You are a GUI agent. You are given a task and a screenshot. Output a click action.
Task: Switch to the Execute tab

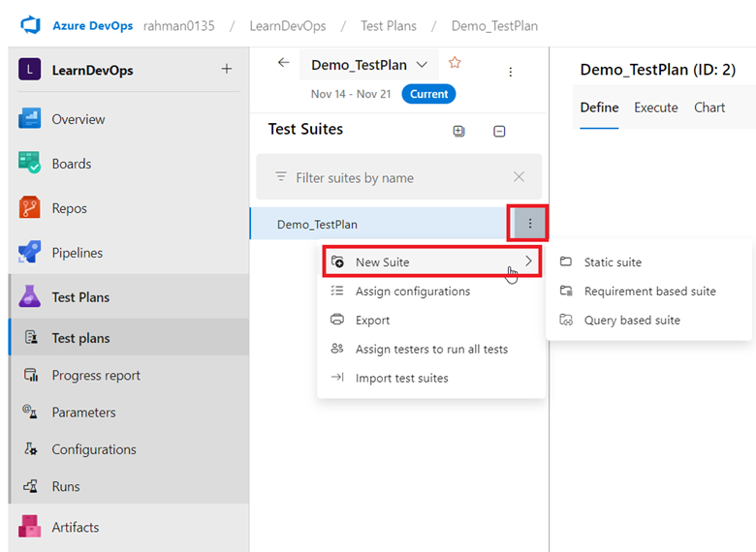(656, 107)
